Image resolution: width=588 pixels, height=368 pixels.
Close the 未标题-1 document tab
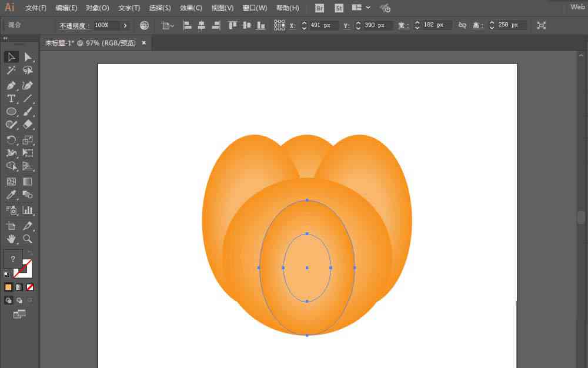[x=143, y=43]
